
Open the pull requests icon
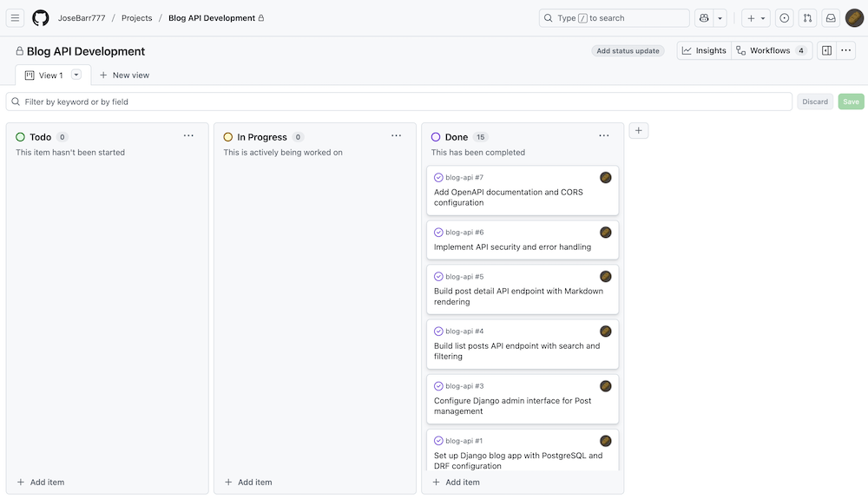pyautogui.click(x=807, y=18)
